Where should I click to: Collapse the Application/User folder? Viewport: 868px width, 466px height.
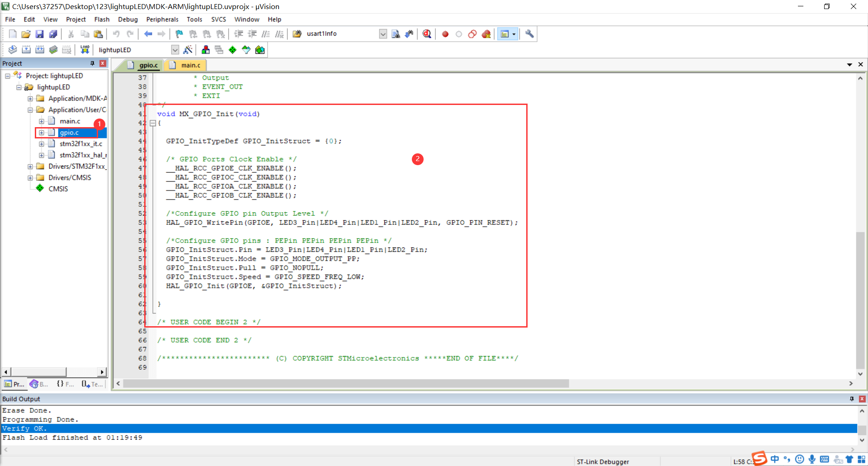(30, 110)
